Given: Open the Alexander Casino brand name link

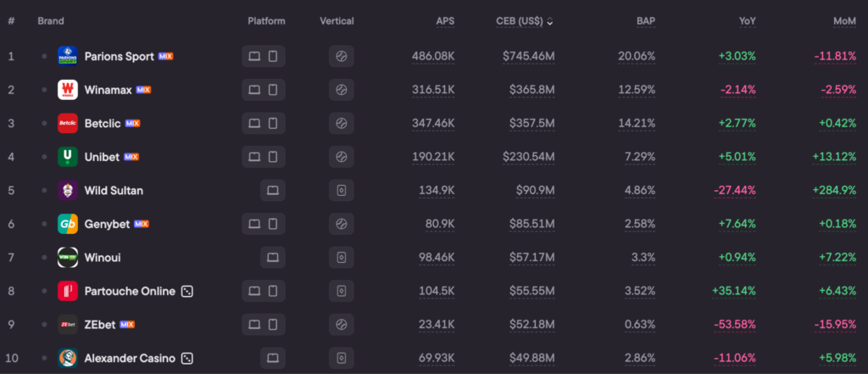Looking at the screenshot, I should (130, 359).
